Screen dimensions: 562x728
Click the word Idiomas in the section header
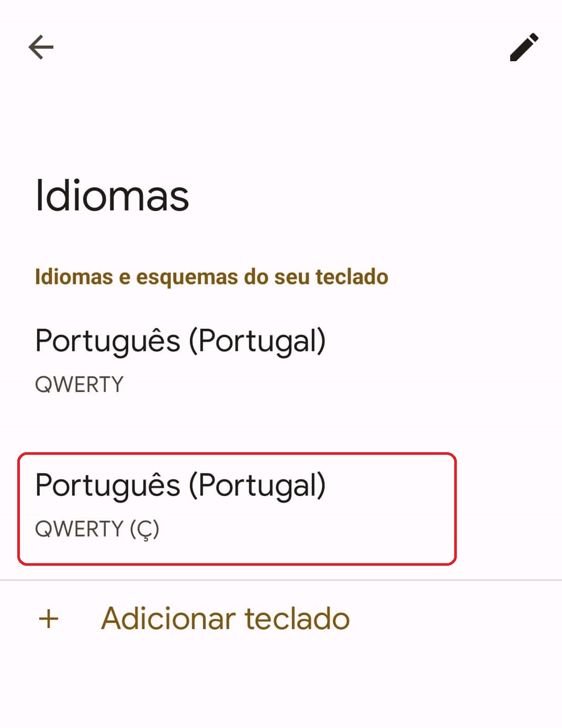[74, 277]
